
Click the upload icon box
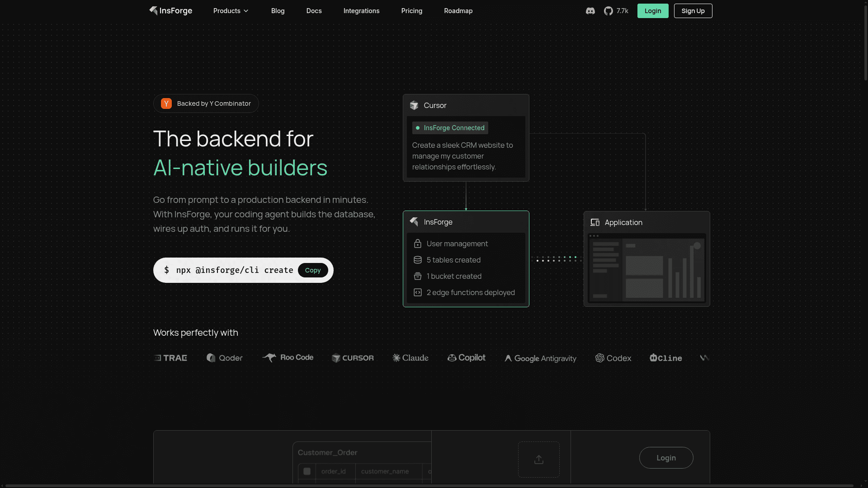click(x=538, y=460)
